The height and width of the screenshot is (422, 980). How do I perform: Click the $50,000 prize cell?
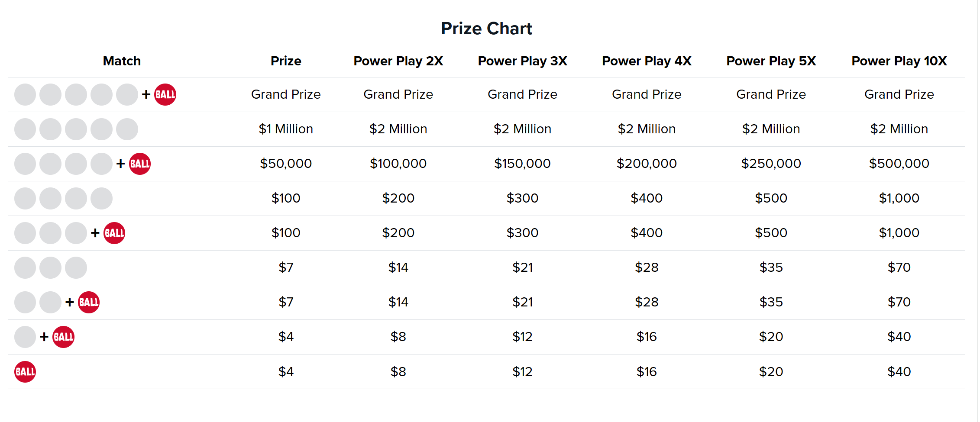[286, 164]
